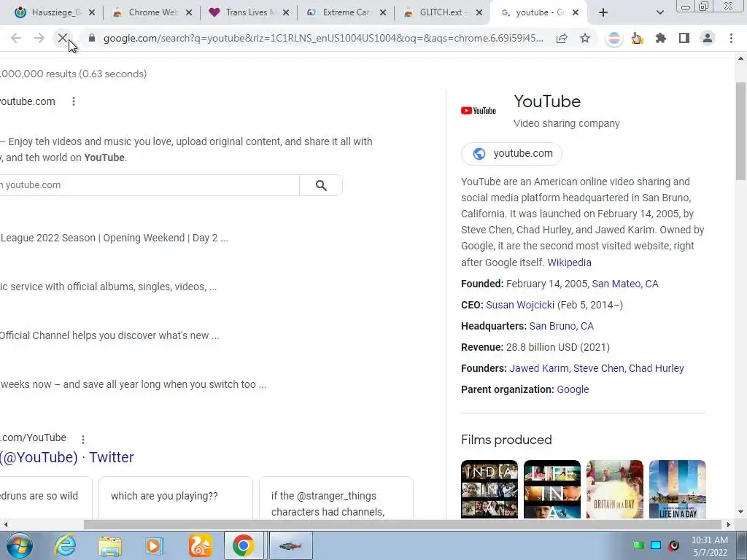Open the Extensions puzzle piece menu
747x560 pixels.
pos(660,38)
